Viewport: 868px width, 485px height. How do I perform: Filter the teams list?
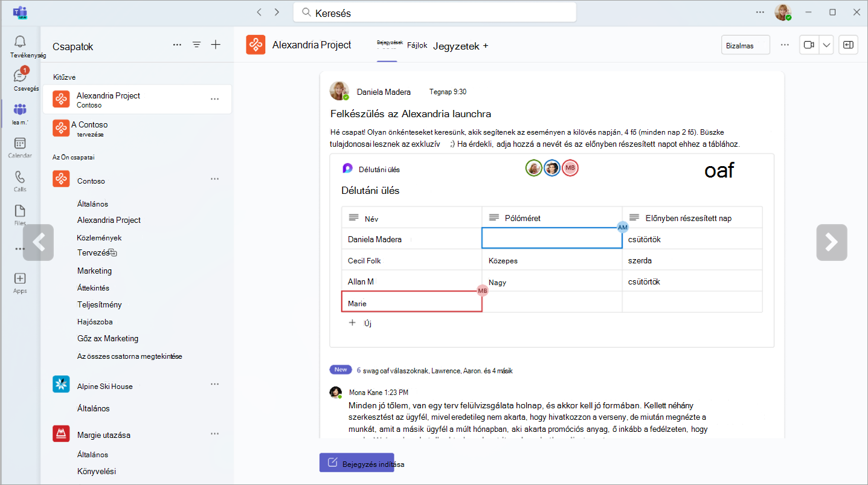tap(196, 45)
